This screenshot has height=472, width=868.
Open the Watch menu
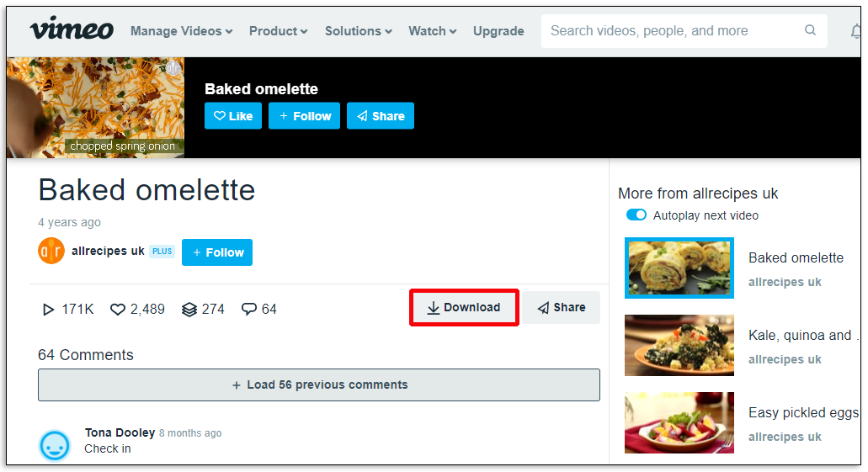click(432, 31)
